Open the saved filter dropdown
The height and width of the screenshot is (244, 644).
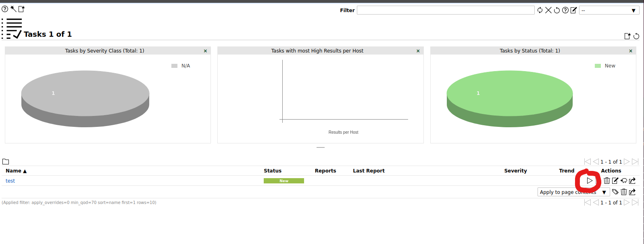tap(609, 11)
